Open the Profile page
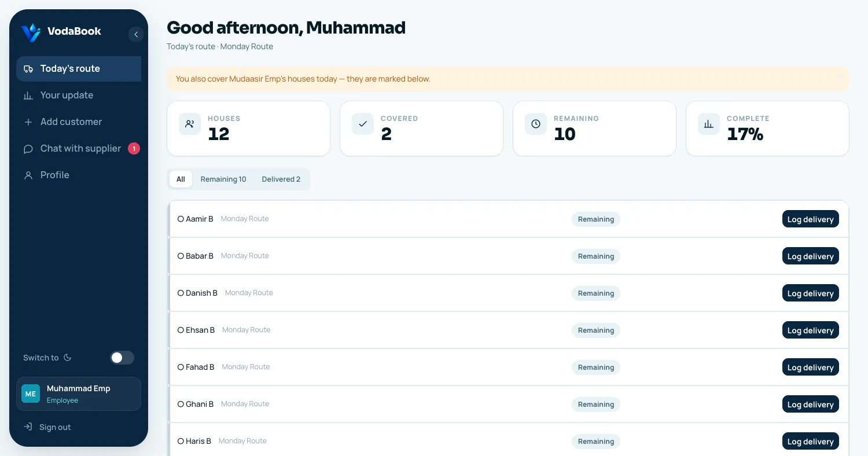Image resolution: width=868 pixels, height=456 pixels. click(79, 175)
